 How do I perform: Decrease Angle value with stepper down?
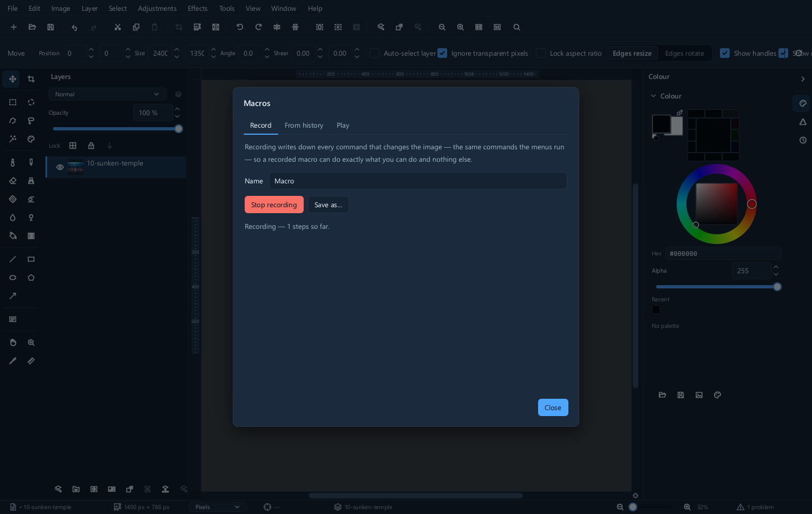(267, 57)
